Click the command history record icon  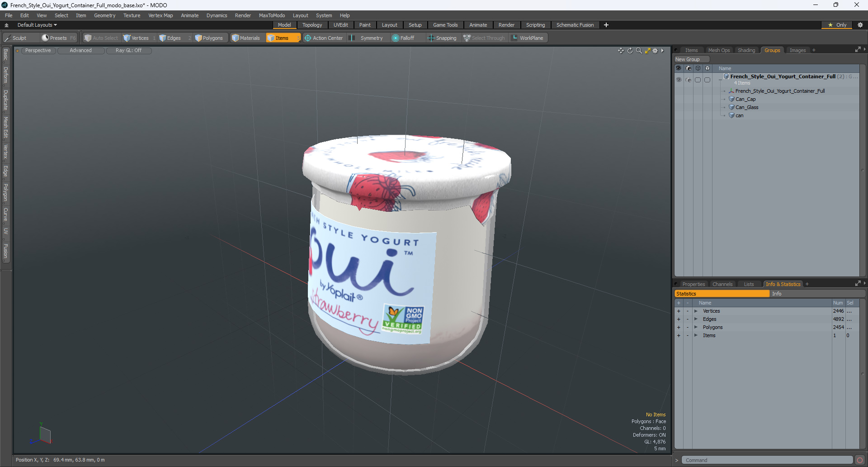[860, 460]
